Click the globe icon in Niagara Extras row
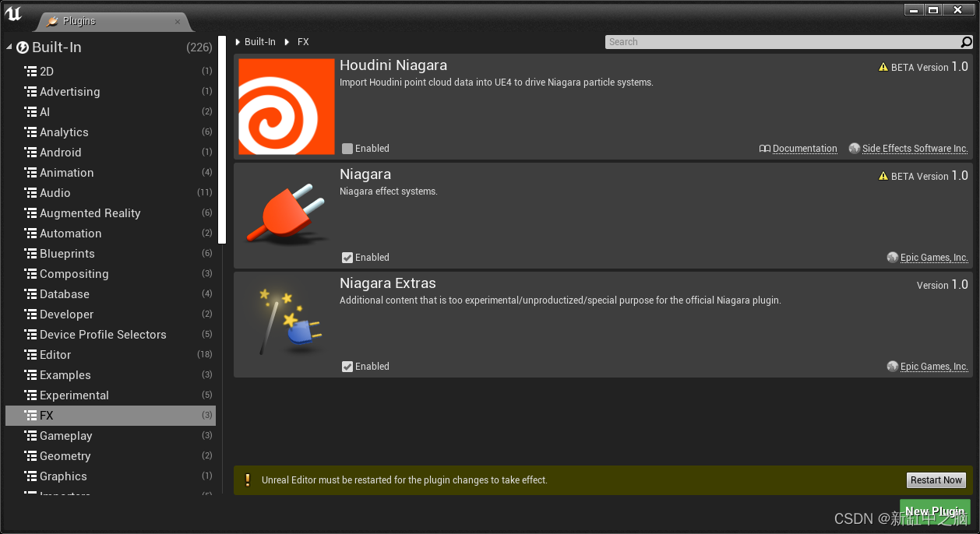The width and height of the screenshot is (980, 534). pyautogui.click(x=893, y=367)
